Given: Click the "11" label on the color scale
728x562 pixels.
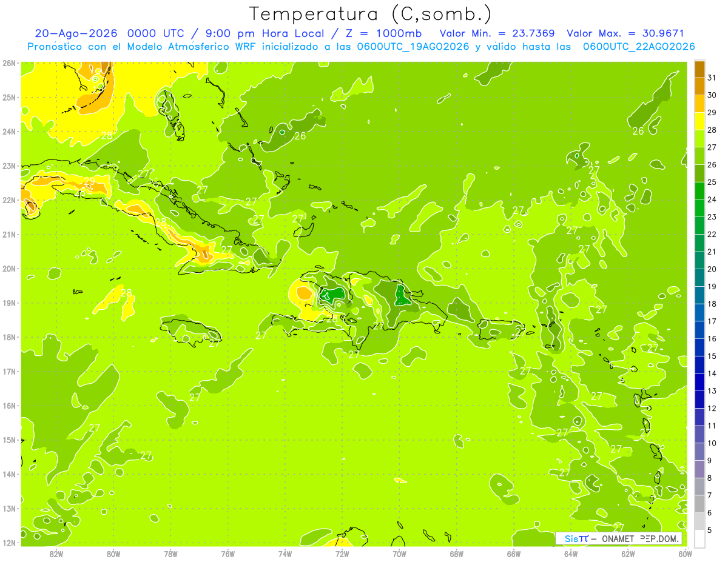Looking at the screenshot, I should 712,426.
